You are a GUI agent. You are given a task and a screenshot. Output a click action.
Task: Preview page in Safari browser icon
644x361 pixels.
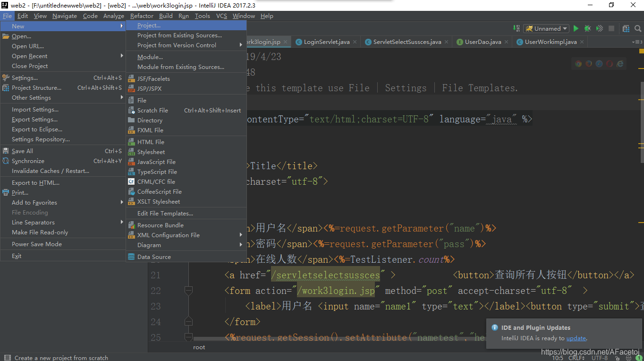tap(599, 64)
